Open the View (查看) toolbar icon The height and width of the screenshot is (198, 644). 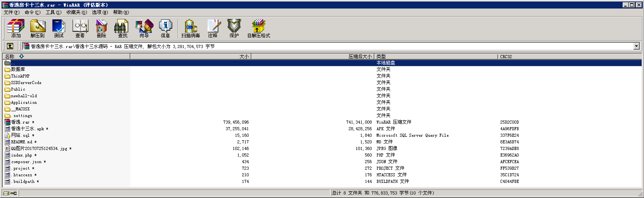[80, 28]
